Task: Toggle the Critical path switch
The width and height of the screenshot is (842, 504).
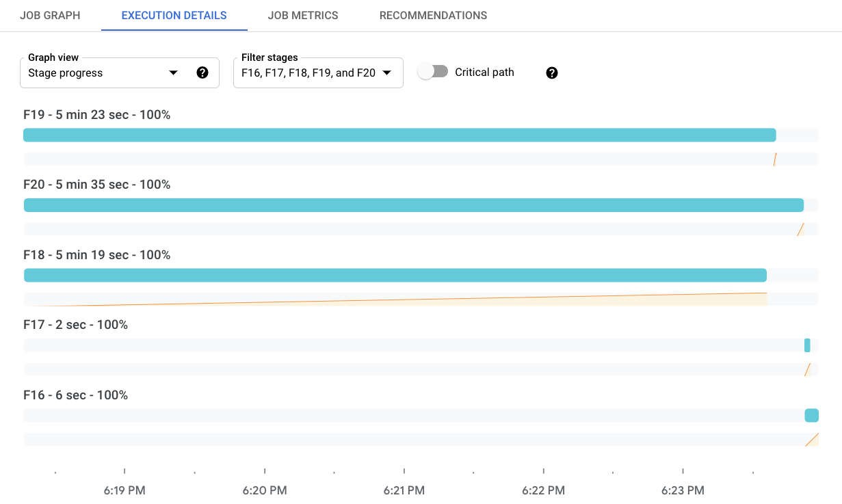Action: pyautogui.click(x=433, y=72)
